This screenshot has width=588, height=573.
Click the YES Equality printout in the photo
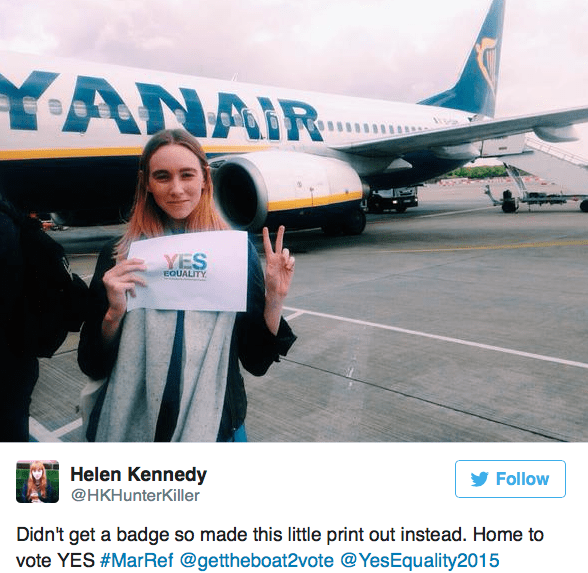pos(188,271)
